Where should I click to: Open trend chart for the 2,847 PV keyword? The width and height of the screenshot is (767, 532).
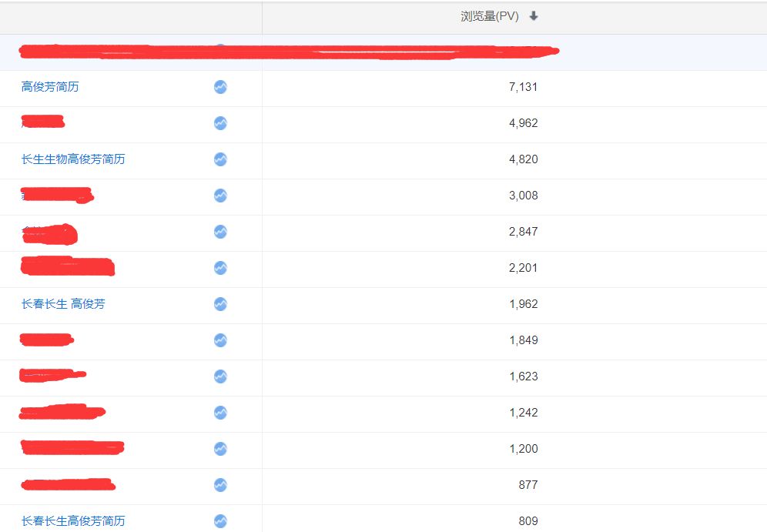tap(220, 232)
